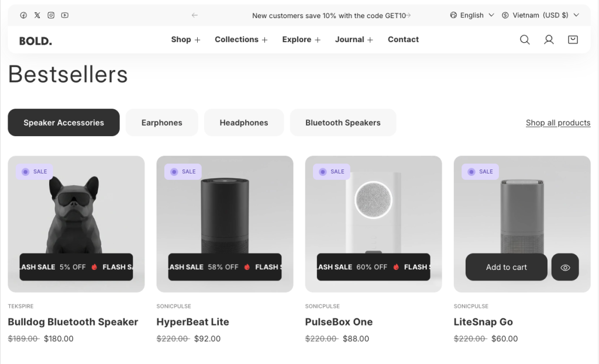This screenshot has width=599, height=364.
Task: Expand the Collections menu
Action: pos(241,40)
